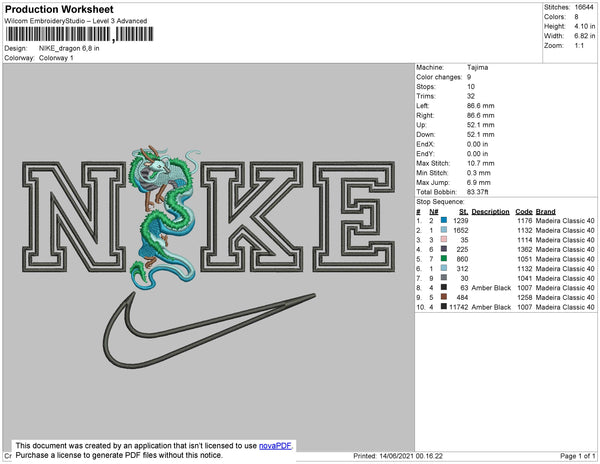Click the 'N#' column header
Screen dimensions: 600x464
(433, 212)
